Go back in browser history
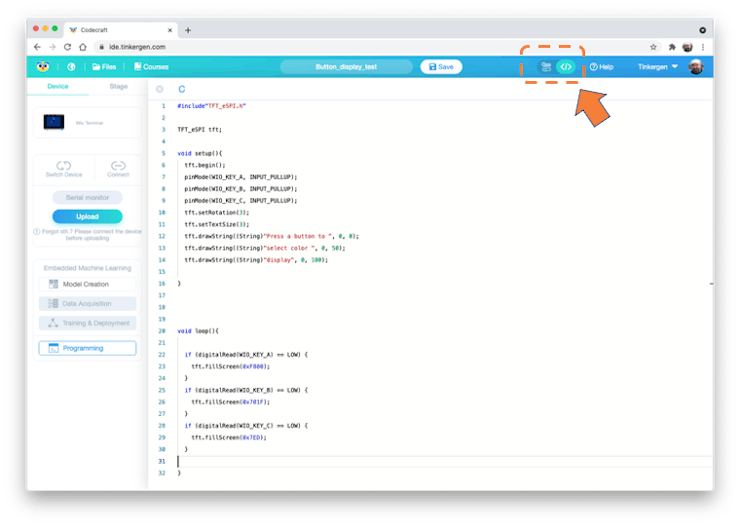This screenshot has height=526, width=740. coord(37,47)
